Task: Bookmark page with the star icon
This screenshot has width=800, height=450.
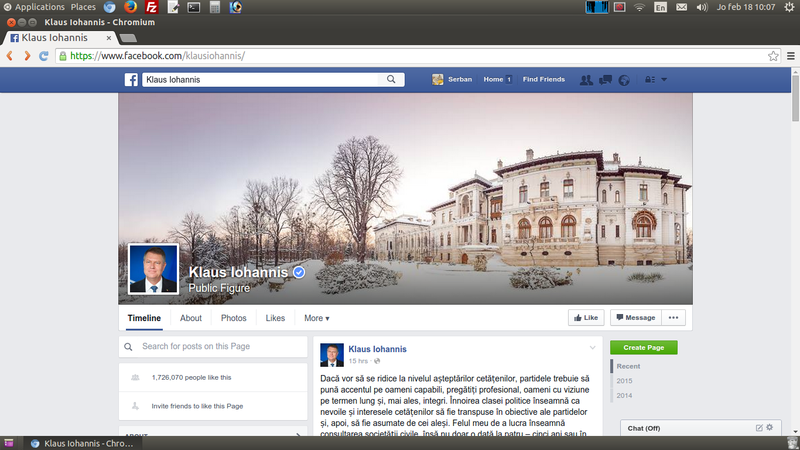Action: [773, 56]
